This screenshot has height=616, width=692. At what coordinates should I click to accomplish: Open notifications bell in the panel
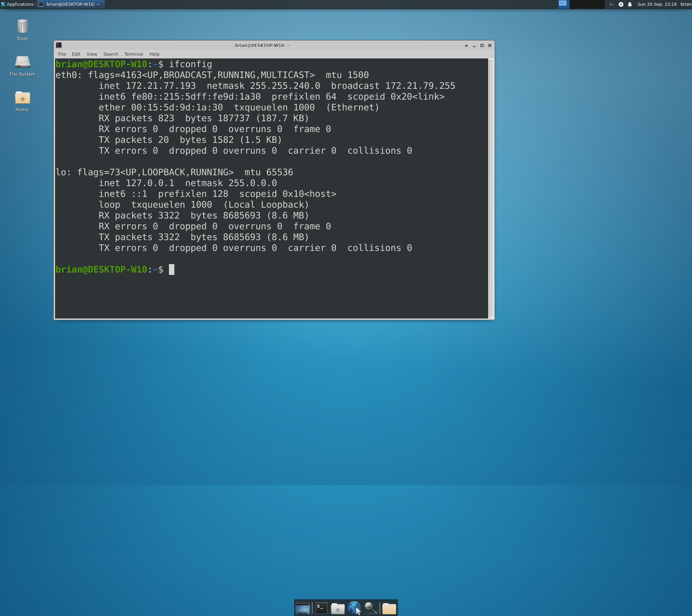click(630, 4)
